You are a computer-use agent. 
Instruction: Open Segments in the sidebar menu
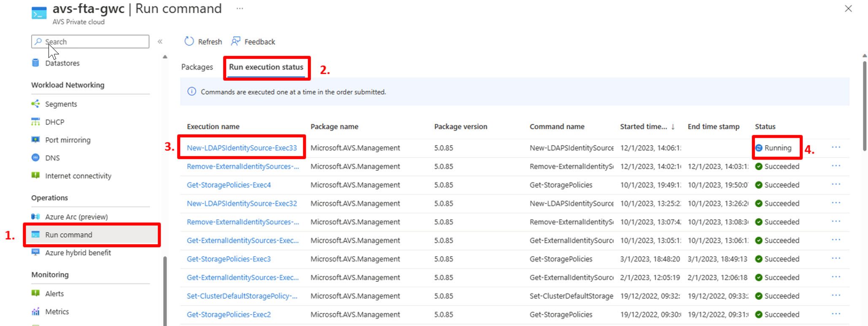pos(61,104)
